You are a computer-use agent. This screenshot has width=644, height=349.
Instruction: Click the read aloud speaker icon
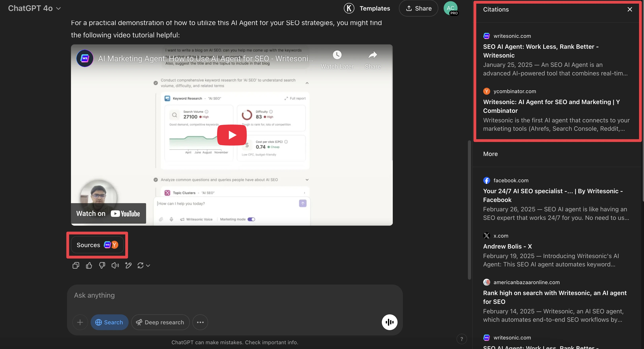pos(115,265)
